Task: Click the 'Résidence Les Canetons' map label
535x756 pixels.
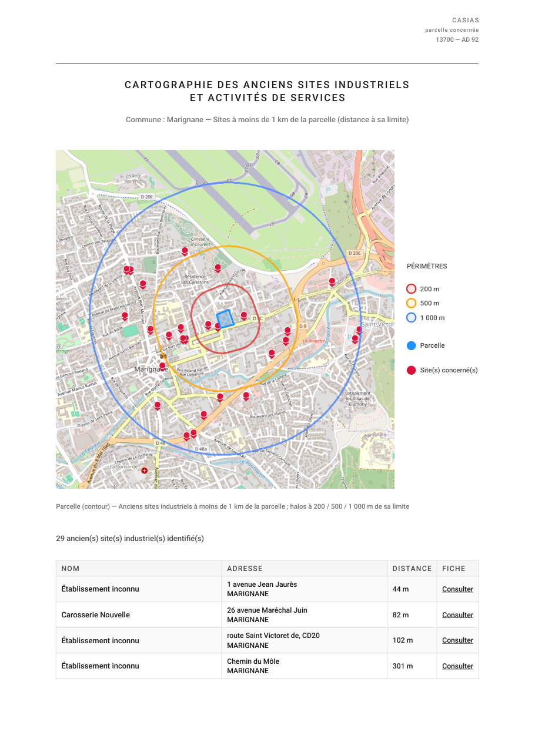Action: (x=195, y=279)
